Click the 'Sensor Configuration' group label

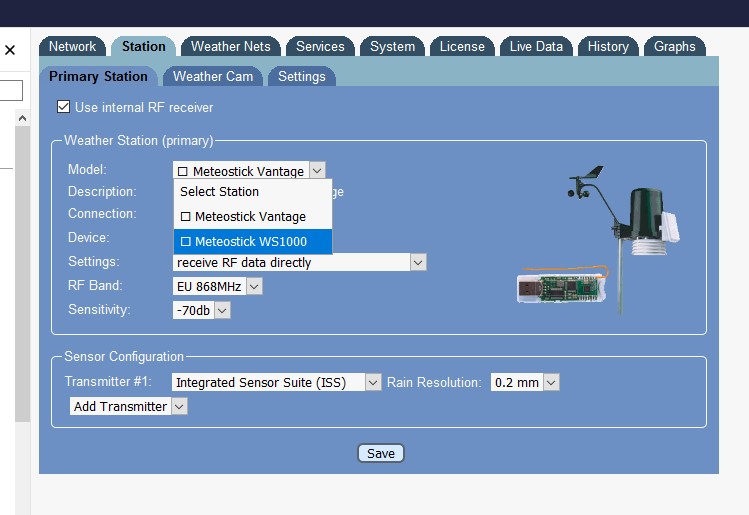coord(124,356)
